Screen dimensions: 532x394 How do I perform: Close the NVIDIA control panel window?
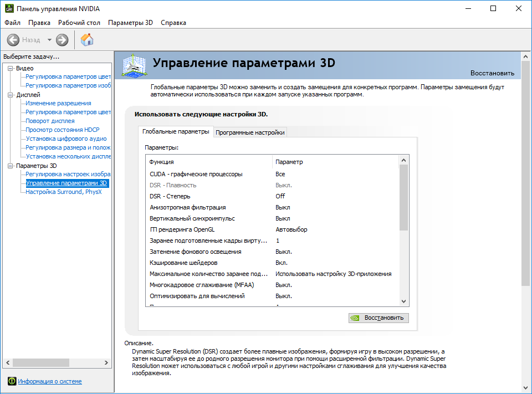[519, 8]
